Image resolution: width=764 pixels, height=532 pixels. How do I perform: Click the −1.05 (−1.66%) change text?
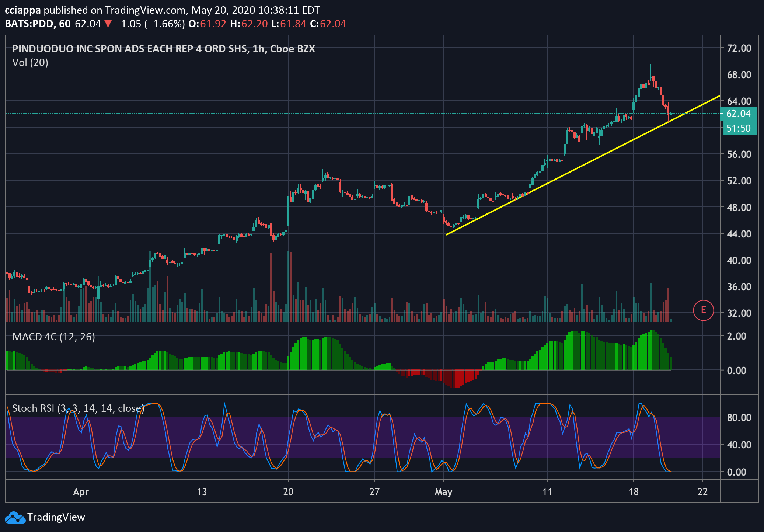[x=150, y=24]
